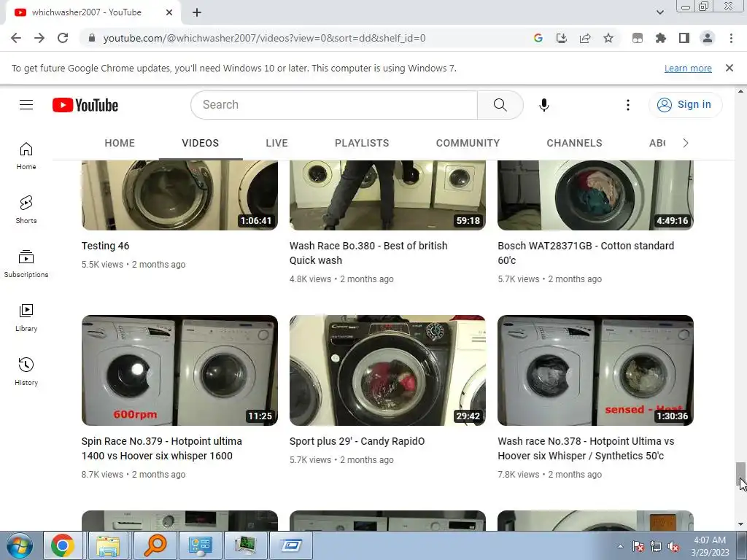Click Chrome in the taskbar
The width and height of the screenshot is (747, 560).
click(x=63, y=545)
